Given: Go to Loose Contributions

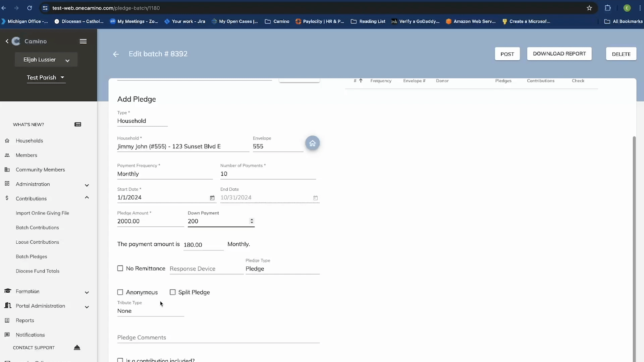Looking at the screenshot, I should tap(37, 242).
